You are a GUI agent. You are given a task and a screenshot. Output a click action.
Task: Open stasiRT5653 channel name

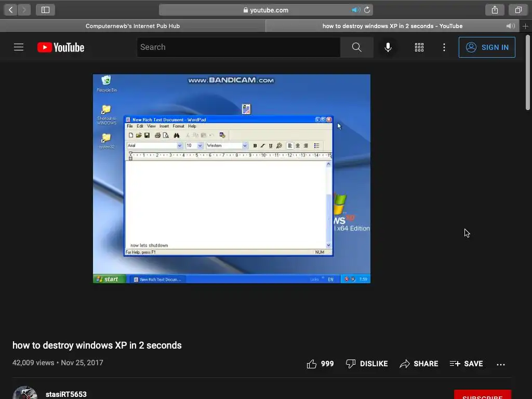click(66, 394)
